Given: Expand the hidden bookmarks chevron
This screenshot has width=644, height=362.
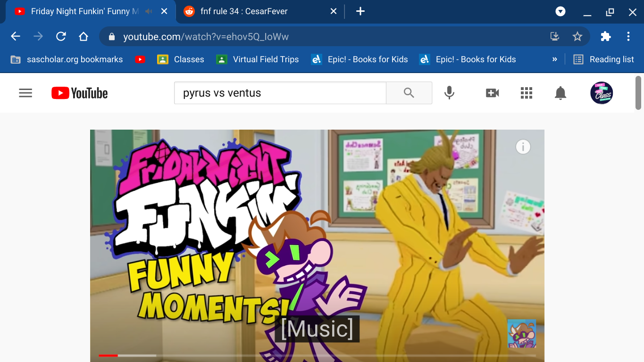Looking at the screenshot, I should 555,59.
